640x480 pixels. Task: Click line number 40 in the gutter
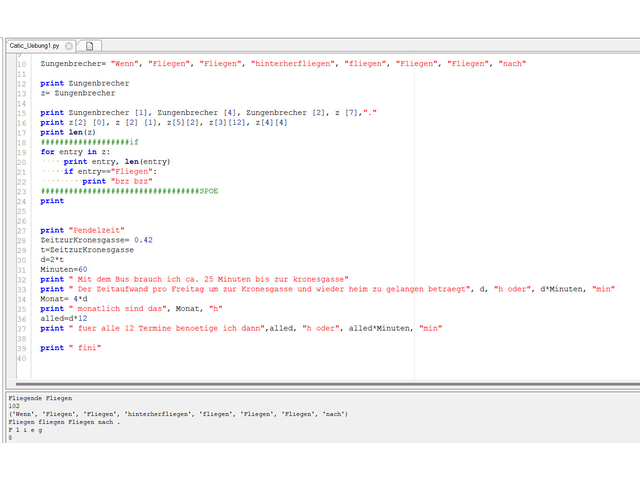tap(22, 358)
